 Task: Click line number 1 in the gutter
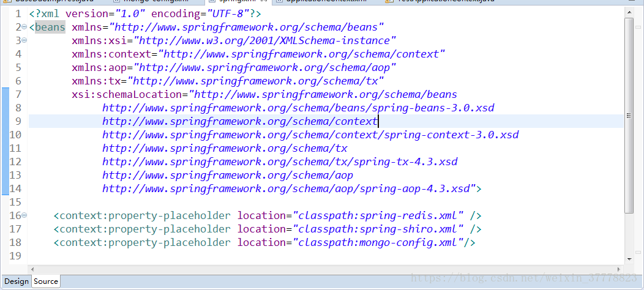(18, 13)
